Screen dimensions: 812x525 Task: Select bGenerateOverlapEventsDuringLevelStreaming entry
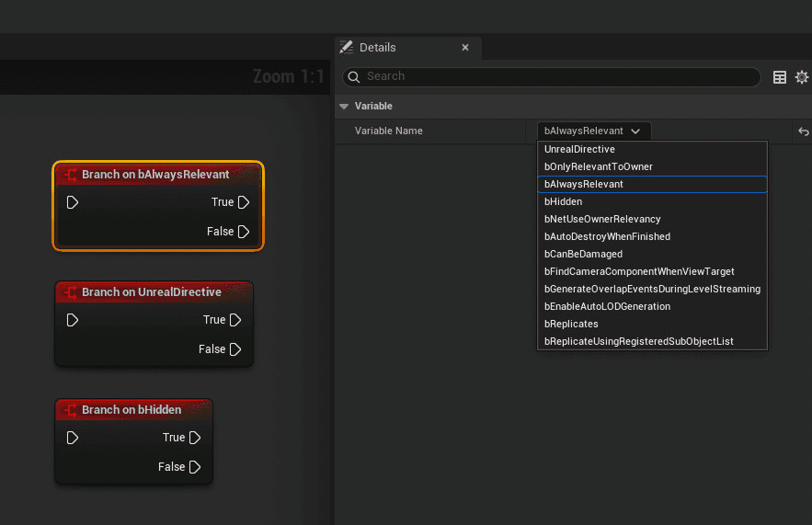(x=652, y=289)
